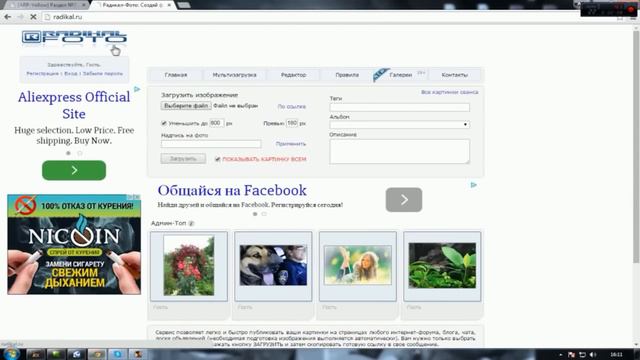Click the Применить link
The height and width of the screenshot is (360, 640).
291,144
